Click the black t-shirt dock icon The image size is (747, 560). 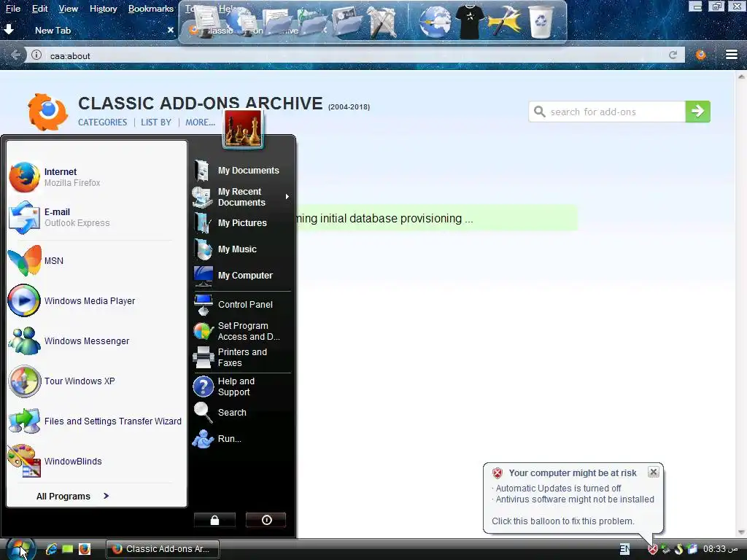tap(469, 21)
